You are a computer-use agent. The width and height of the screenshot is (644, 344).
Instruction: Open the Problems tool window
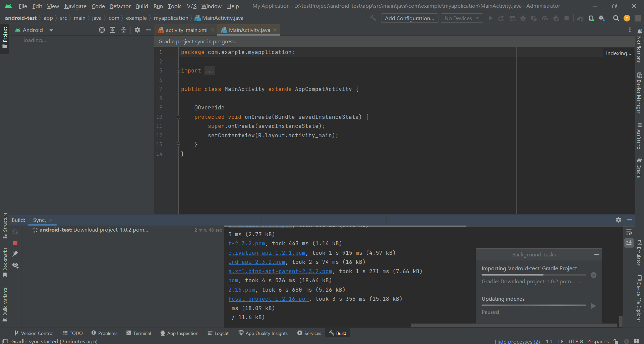coord(104,333)
